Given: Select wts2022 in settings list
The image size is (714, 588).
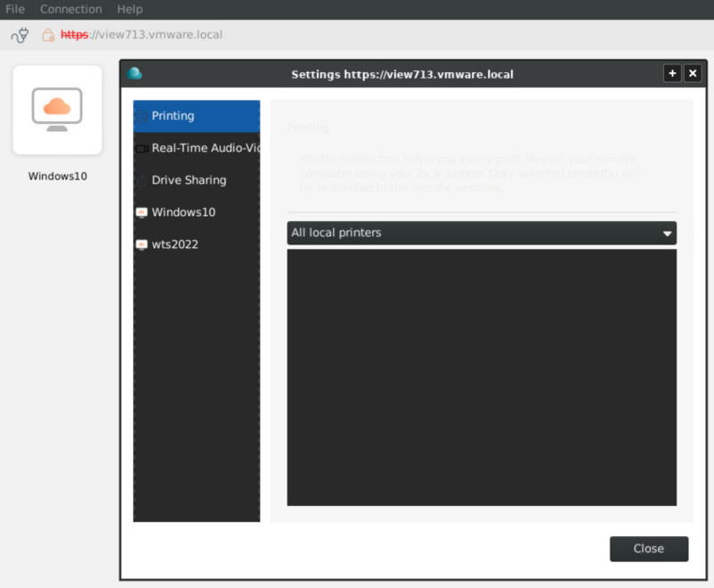Looking at the screenshot, I should click(174, 244).
